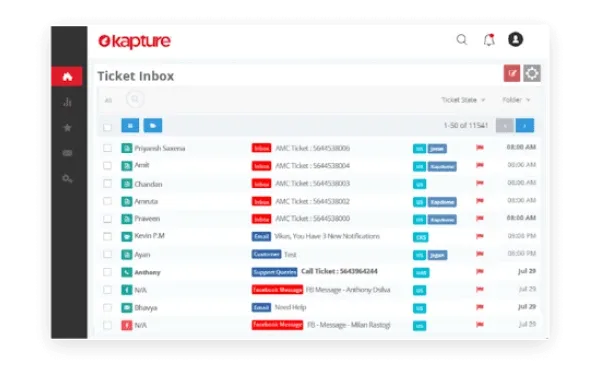Image resolution: width=600 pixels, height=375 pixels.
Task: Go to the next page of tickets
Action: click(525, 126)
